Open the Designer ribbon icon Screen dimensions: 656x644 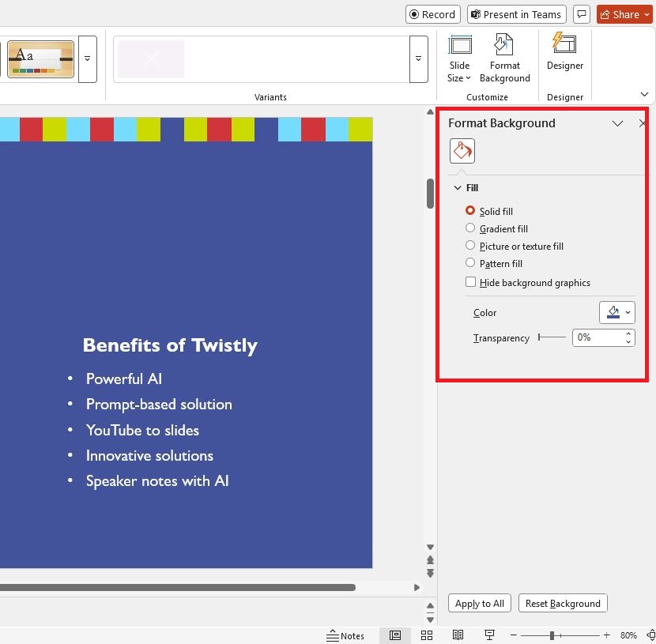[565, 52]
